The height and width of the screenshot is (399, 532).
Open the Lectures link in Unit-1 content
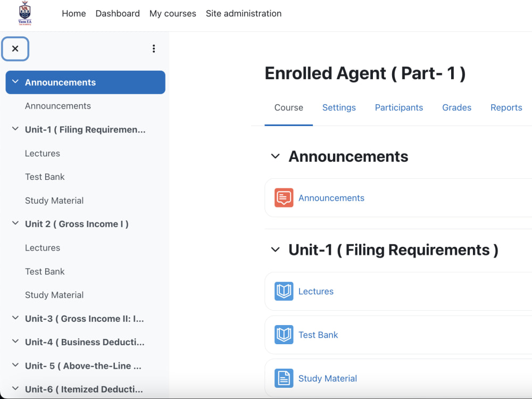[x=316, y=292]
